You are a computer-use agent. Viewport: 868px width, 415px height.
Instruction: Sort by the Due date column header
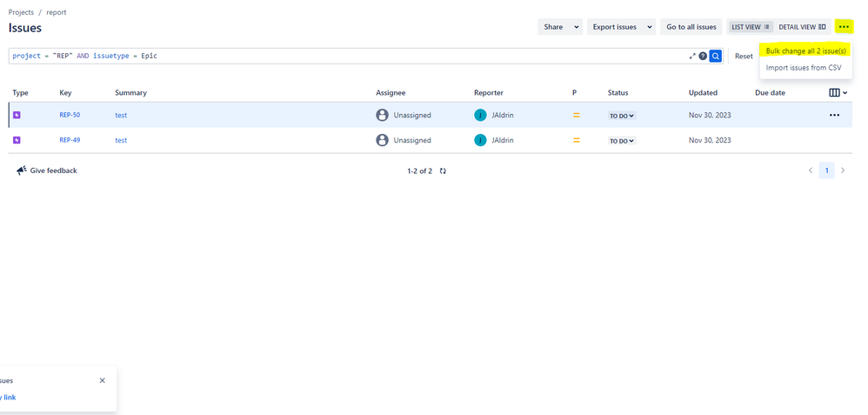pyautogui.click(x=770, y=92)
